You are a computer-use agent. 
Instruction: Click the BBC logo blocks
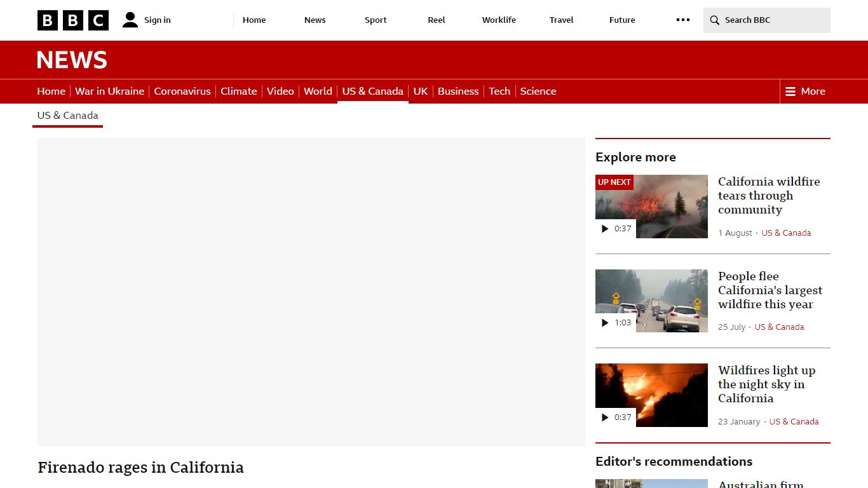point(73,20)
